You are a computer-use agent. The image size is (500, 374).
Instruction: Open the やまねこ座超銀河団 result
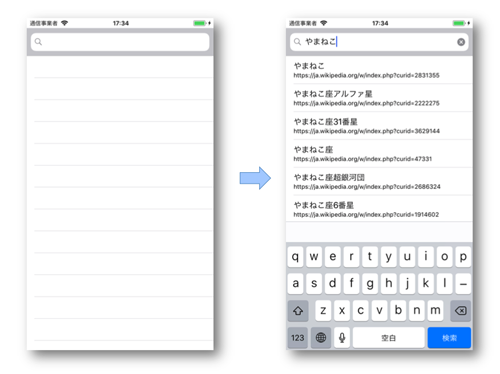pyautogui.click(x=379, y=181)
